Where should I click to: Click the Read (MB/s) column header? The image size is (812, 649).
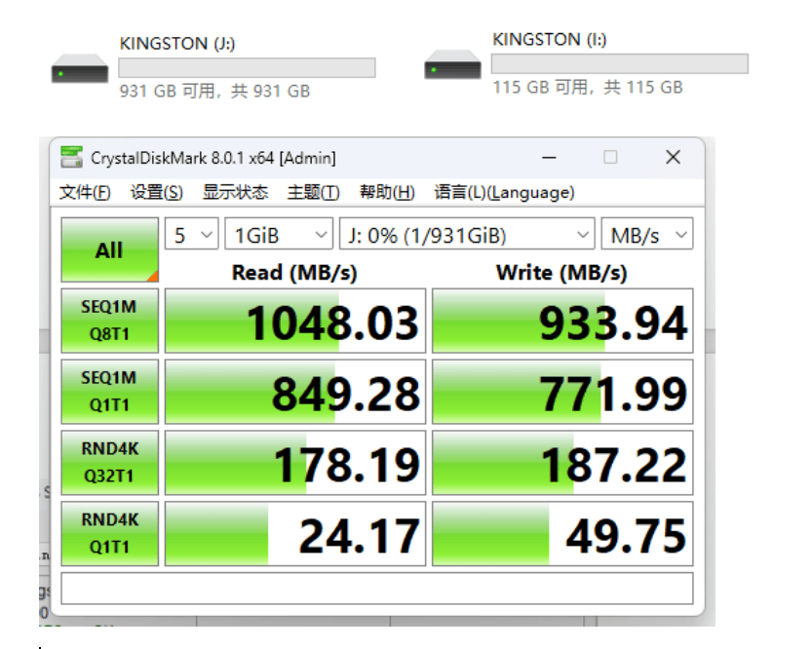click(x=294, y=272)
